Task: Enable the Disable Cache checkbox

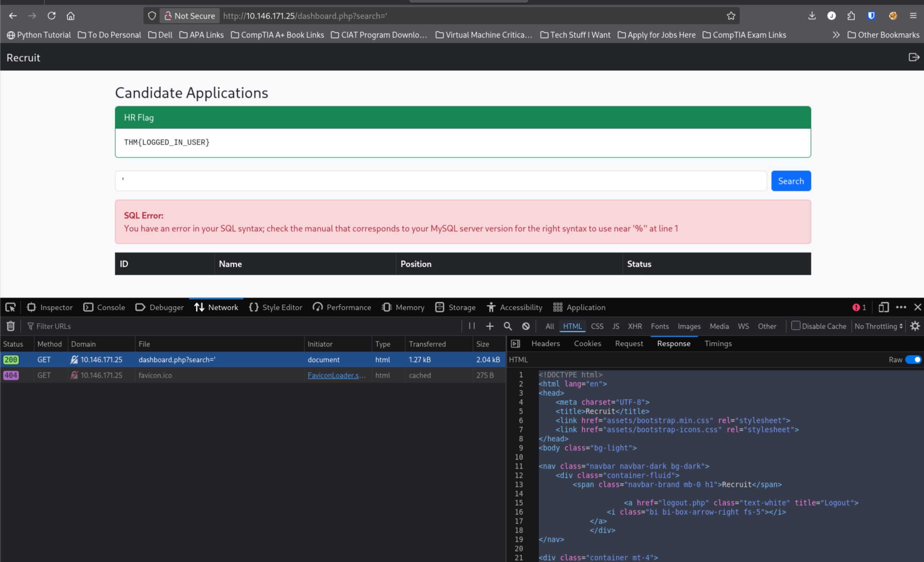Action: coord(795,325)
